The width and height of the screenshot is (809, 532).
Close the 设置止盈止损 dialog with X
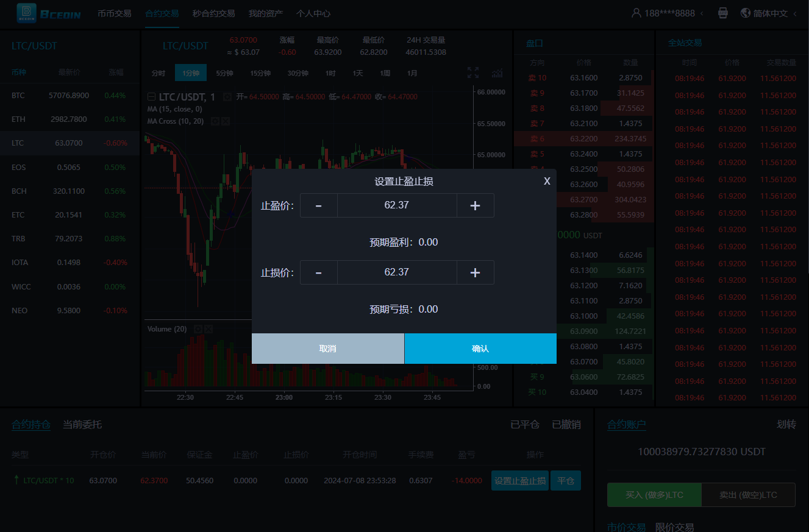[x=547, y=181]
